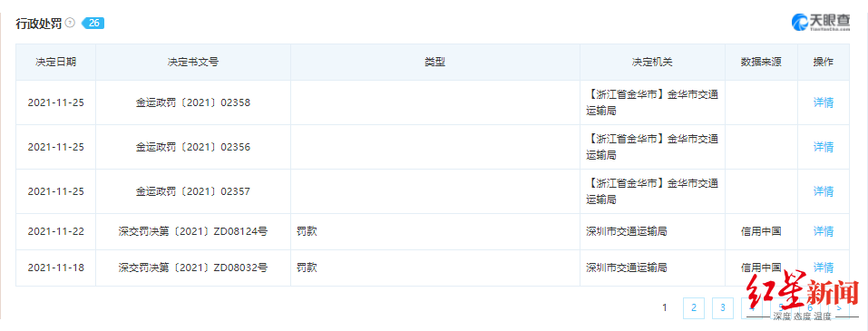Open 详情 for 金运政罚〔2021〕02356
This screenshot has height=331, width=868.
(x=824, y=147)
